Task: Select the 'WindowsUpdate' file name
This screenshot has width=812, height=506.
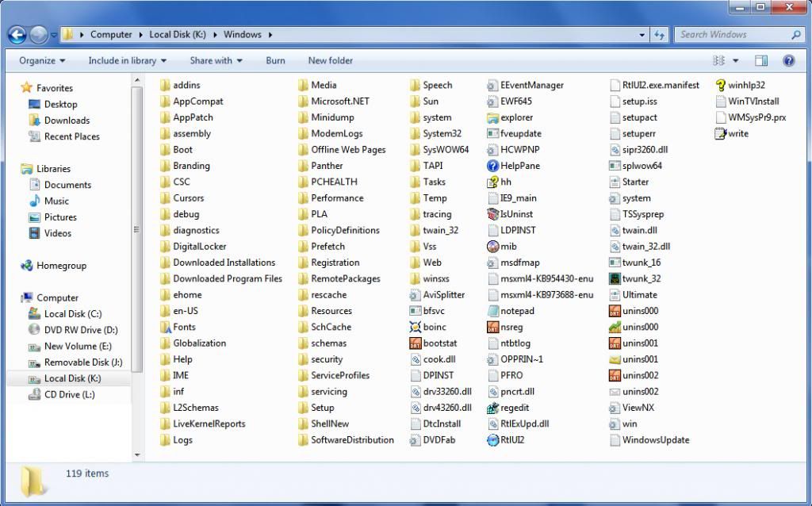Action: click(x=656, y=439)
